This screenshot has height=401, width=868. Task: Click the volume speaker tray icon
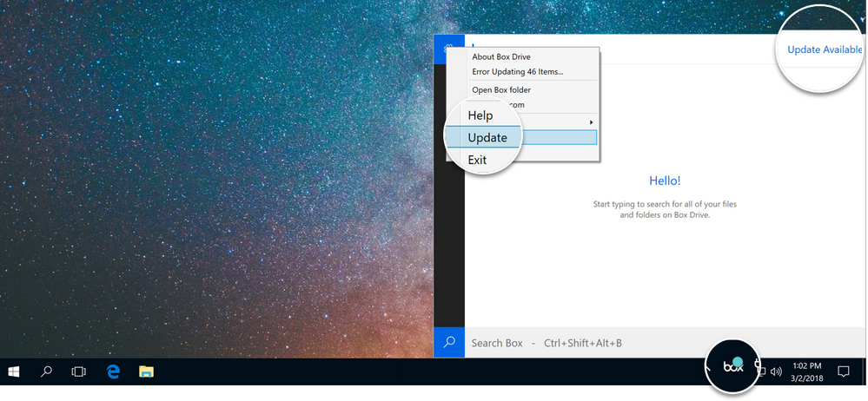(776, 371)
